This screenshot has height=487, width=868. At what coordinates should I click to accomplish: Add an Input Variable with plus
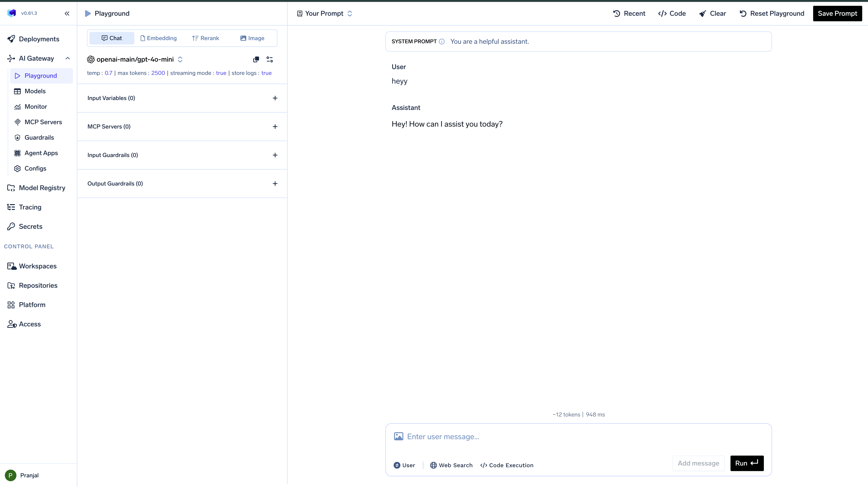[275, 98]
